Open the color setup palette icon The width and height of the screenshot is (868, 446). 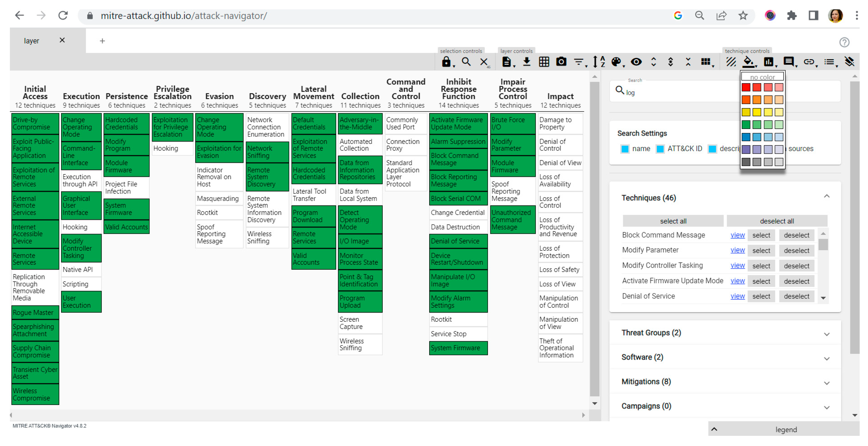point(616,62)
